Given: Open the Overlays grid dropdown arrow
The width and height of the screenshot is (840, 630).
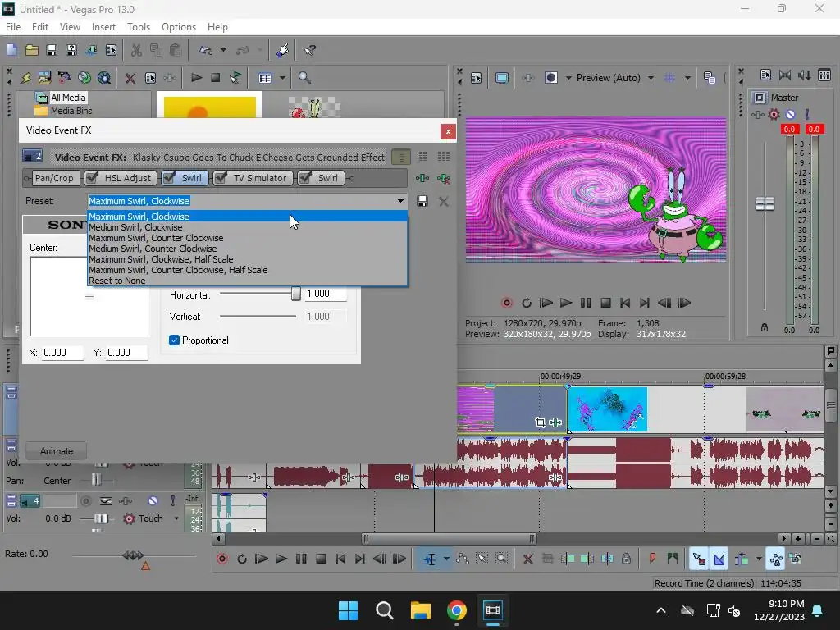Looking at the screenshot, I should (x=687, y=78).
